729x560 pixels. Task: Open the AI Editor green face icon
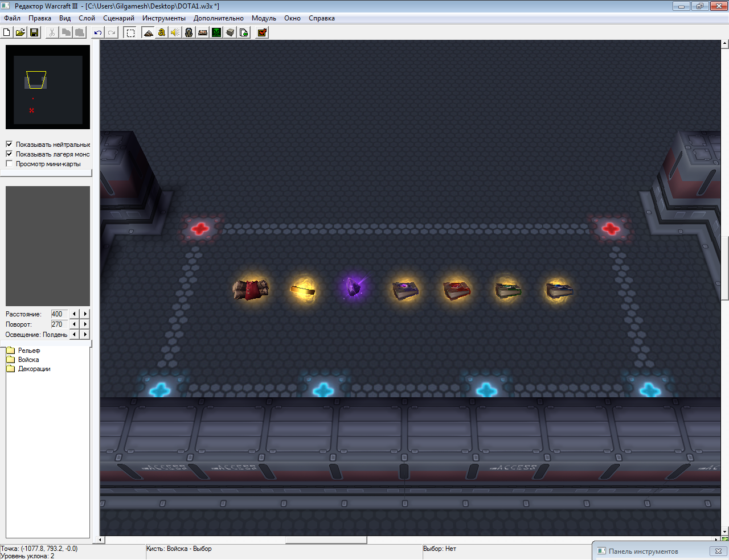(x=216, y=32)
